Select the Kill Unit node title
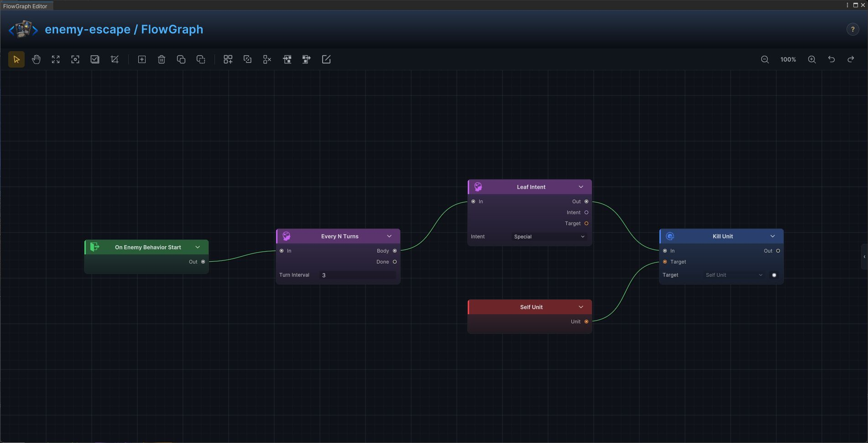Viewport: 868px width, 443px height. coord(723,236)
